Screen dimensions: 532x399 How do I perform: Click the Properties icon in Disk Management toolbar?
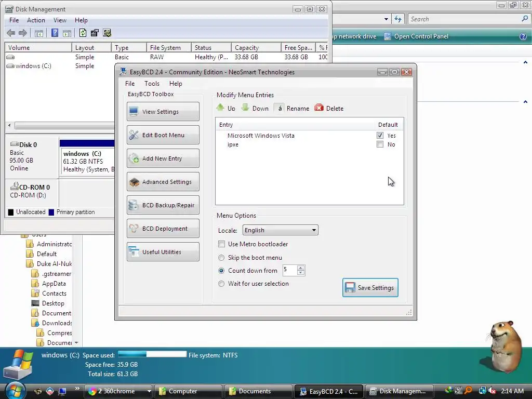95,33
